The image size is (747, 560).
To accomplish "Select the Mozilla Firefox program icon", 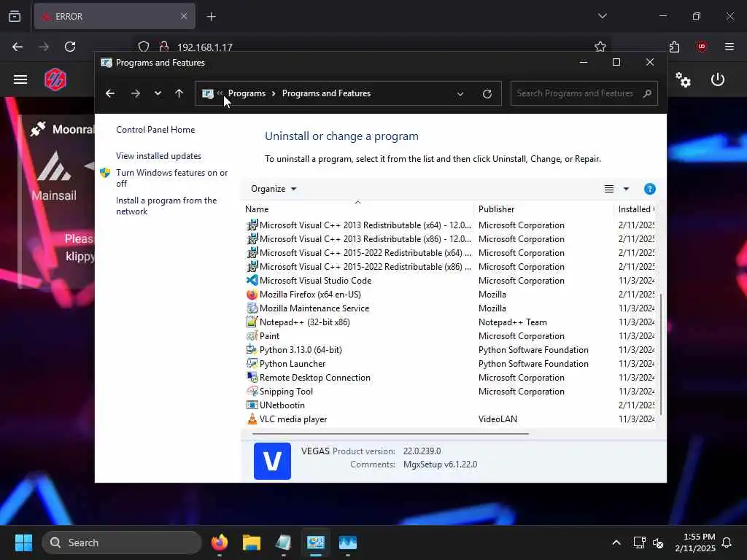I will (252, 295).
